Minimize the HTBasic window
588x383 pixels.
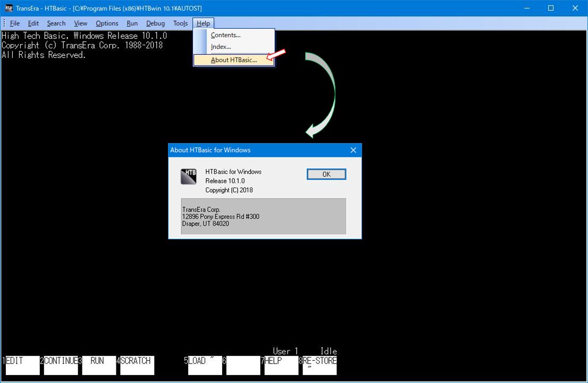[x=527, y=8]
